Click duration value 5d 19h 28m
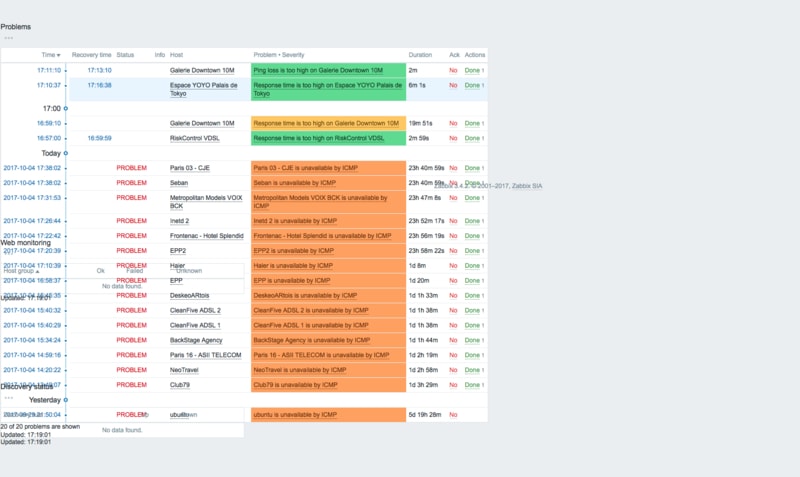 coord(424,415)
